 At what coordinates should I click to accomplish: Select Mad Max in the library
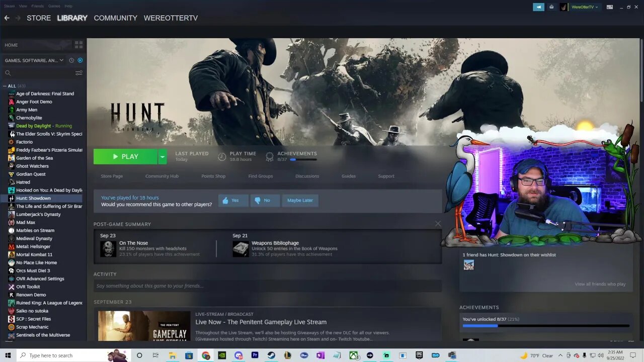pos(26,222)
